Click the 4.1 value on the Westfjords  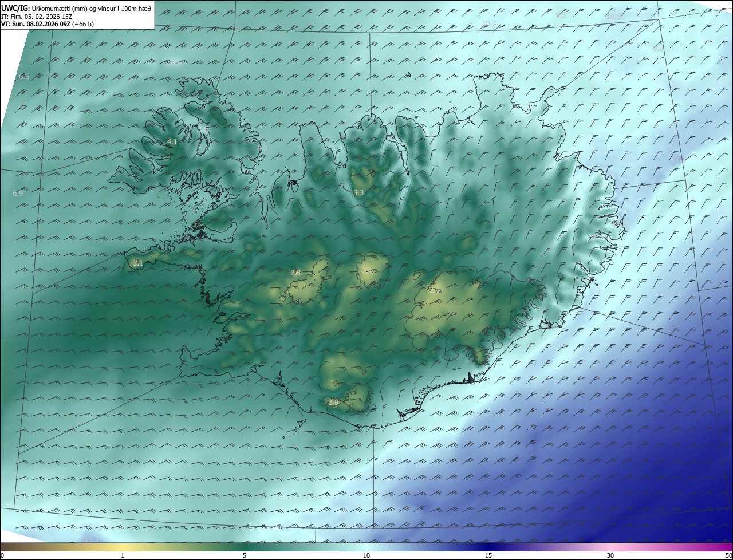coord(172,141)
